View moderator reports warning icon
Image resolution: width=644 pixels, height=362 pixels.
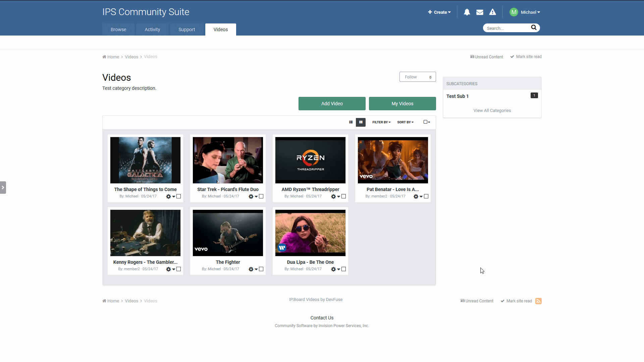click(x=492, y=12)
